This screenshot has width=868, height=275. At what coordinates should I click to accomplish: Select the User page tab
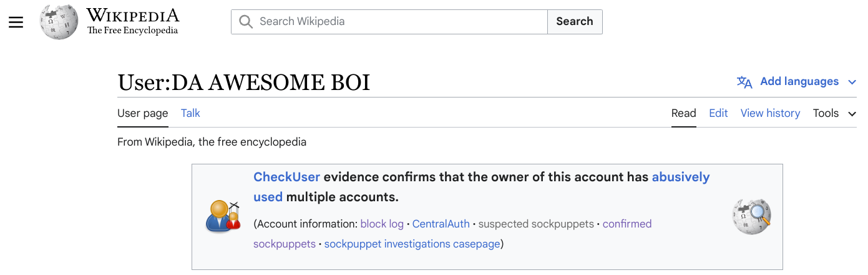(143, 113)
